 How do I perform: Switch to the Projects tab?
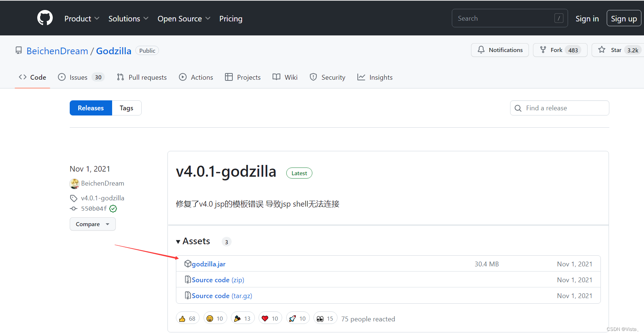[x=243, y=77]
